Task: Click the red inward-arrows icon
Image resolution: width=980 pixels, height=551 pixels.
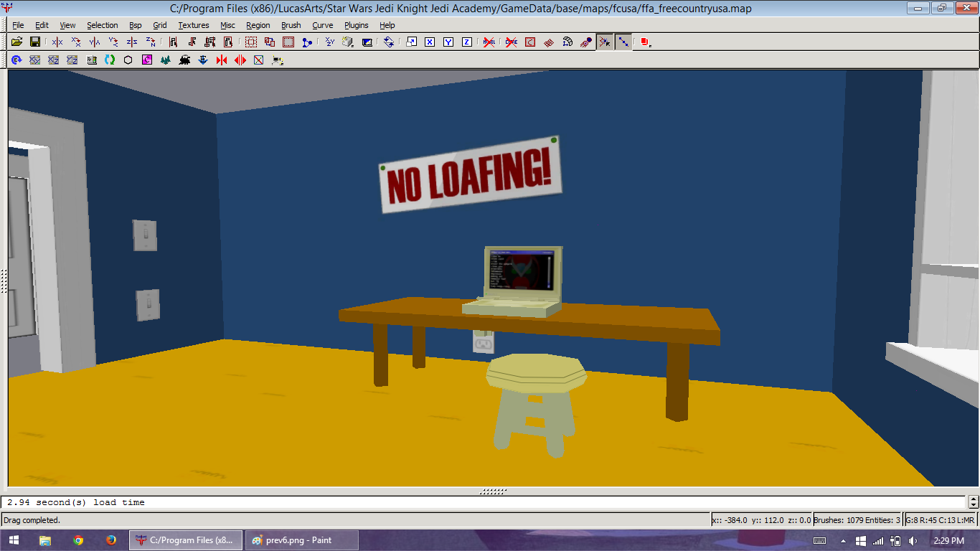Action: (x=222, y=60)
